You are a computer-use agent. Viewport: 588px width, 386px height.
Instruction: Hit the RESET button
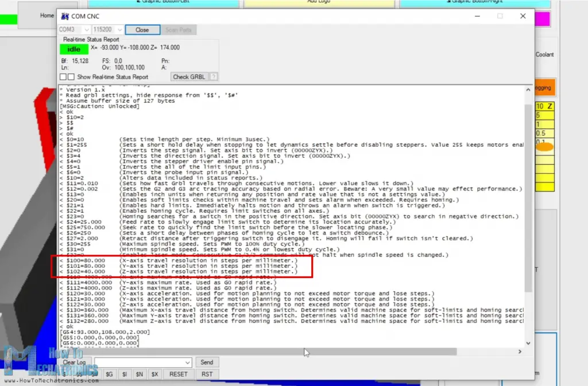click(x=179, y=374)
